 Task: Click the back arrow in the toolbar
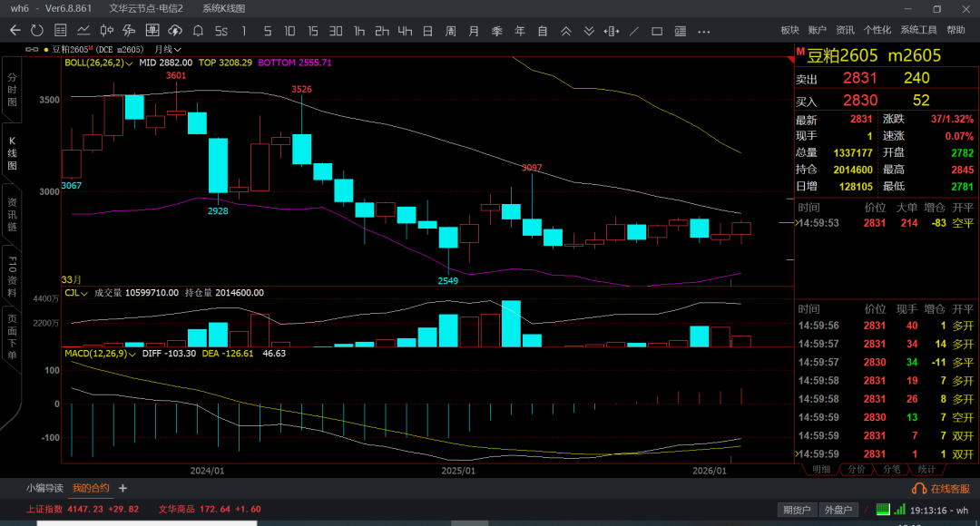coord(15,31)
